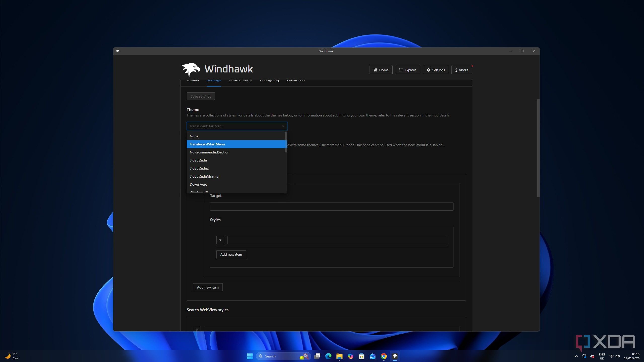Add new item to control styles list
644x362 pixels.
(x=208, y=287)
